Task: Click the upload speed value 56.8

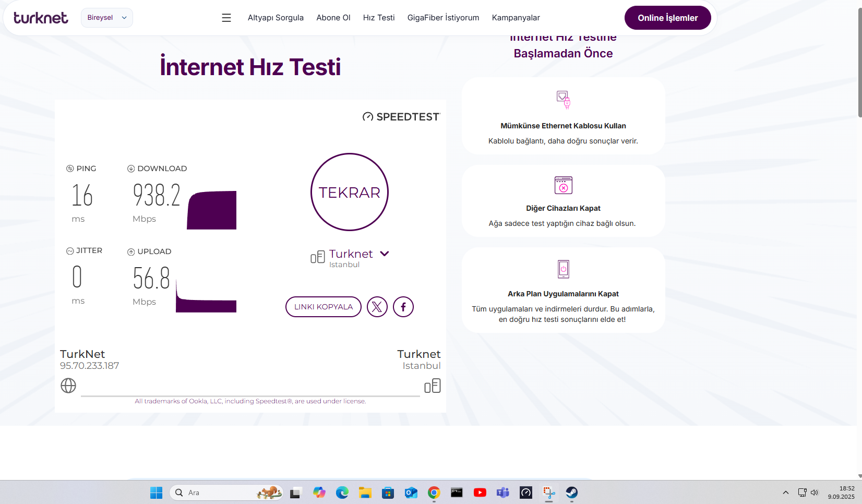Action: 151,278
